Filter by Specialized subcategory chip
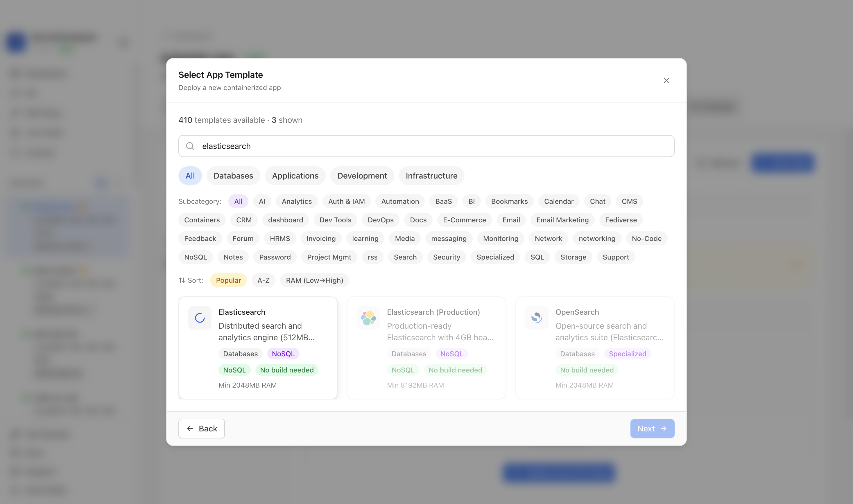The width and height of the screenshot is (853, 504). (x=495, y=257)
